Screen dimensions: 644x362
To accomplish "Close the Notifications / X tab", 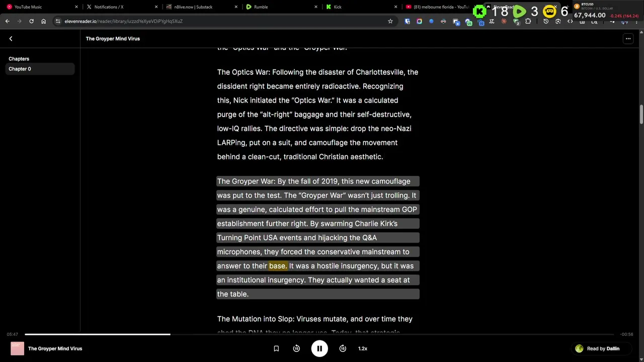I will (x=156, y=7).
